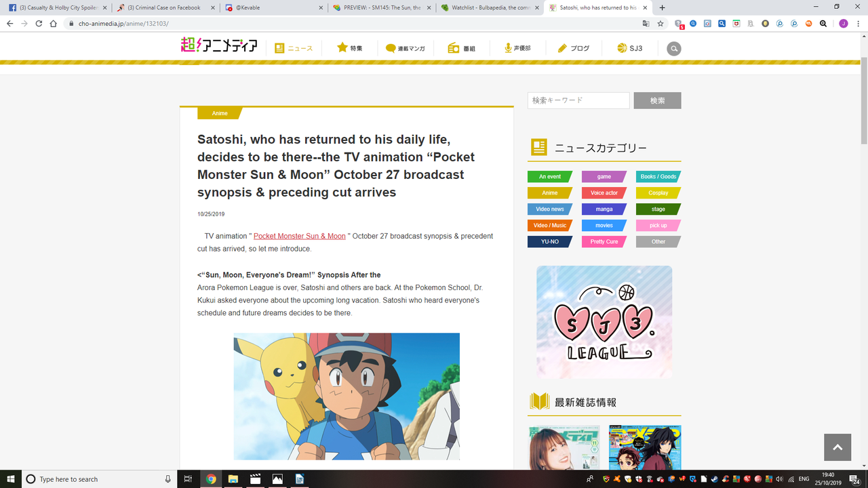Open the SJ3 League banner image

click(x=604, y=322)
